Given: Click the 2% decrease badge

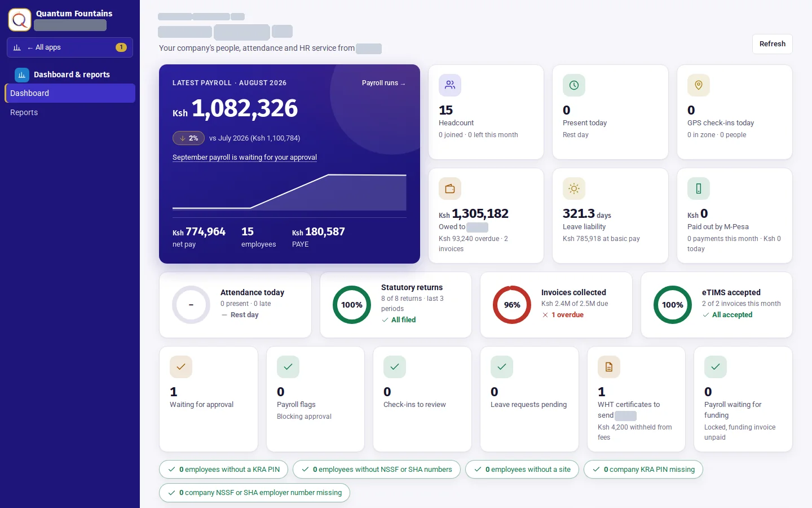Looking at the screenshot, I should point(188,138).
